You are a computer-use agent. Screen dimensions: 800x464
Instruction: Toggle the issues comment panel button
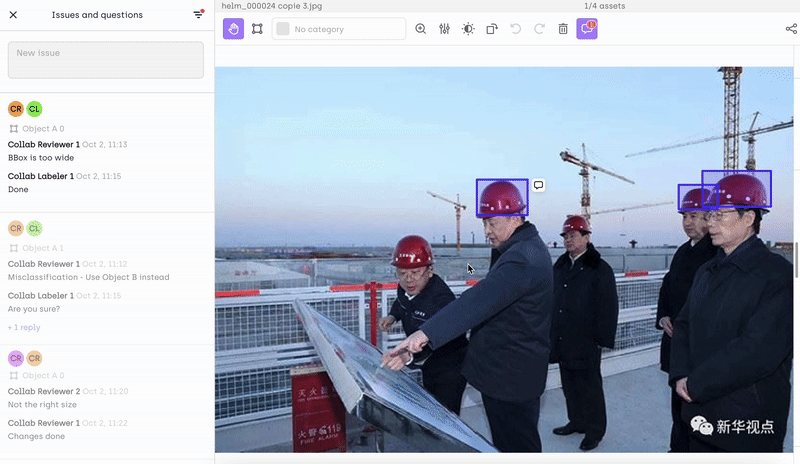coord(587,29)
